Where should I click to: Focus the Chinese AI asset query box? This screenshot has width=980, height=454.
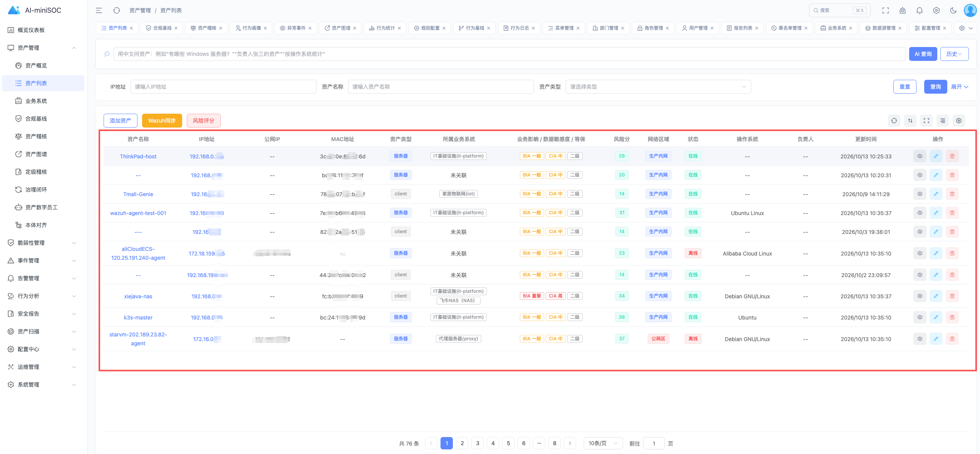(509, 54)
